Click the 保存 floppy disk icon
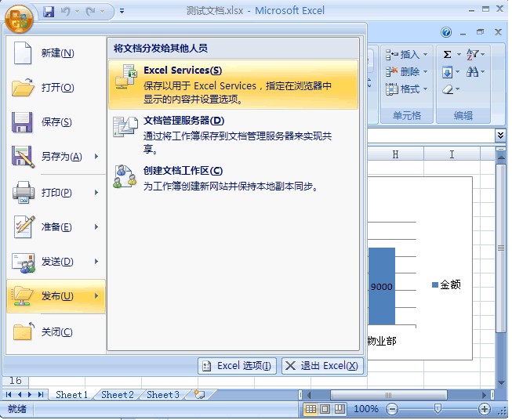512x420 pixels. coord(22,122)
